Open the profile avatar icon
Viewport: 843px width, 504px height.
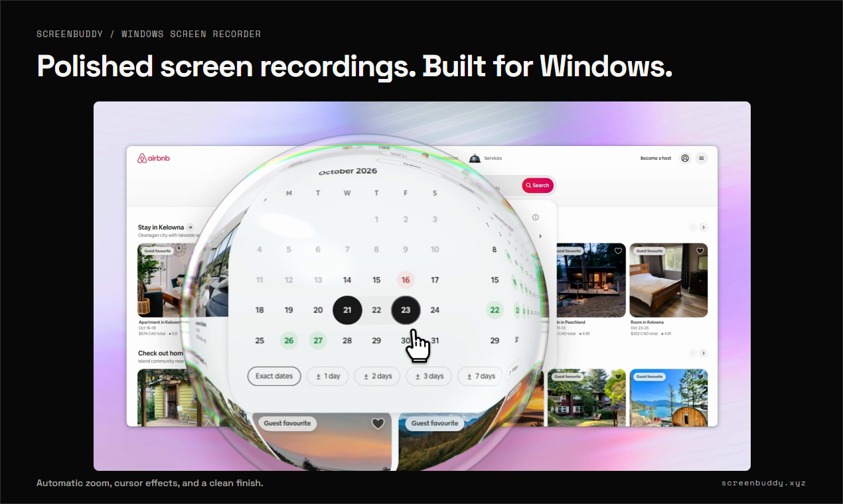coord(685,158)
